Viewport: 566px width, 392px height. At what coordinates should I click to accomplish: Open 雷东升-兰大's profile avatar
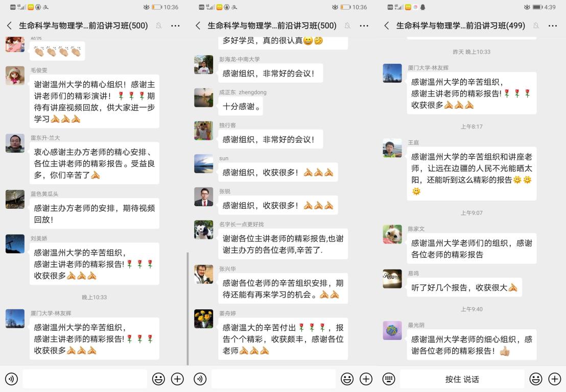15,143
